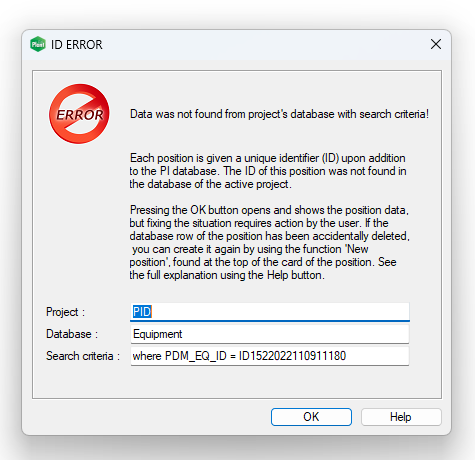Viewport: 475px width, 460px height.
Task: Click inside the Database field
Action: (270, 334)
